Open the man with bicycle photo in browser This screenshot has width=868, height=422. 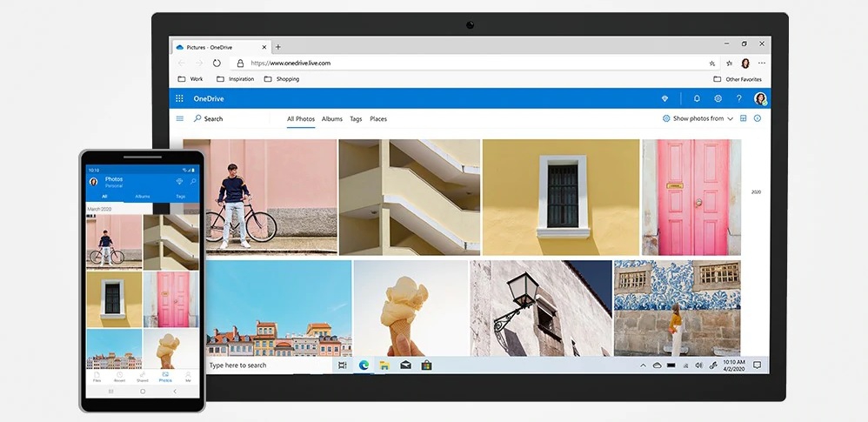click(x=260, y=198)
